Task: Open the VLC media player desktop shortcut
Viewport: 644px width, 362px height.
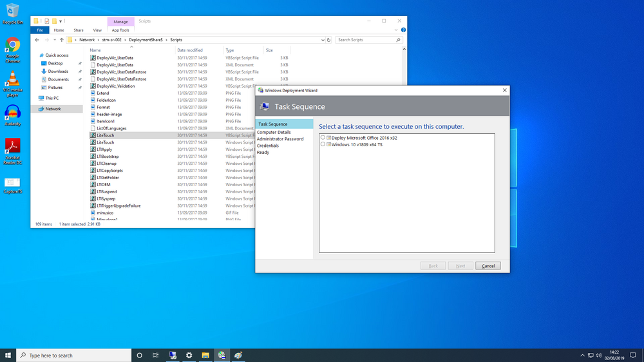Action: pos(13,84)
